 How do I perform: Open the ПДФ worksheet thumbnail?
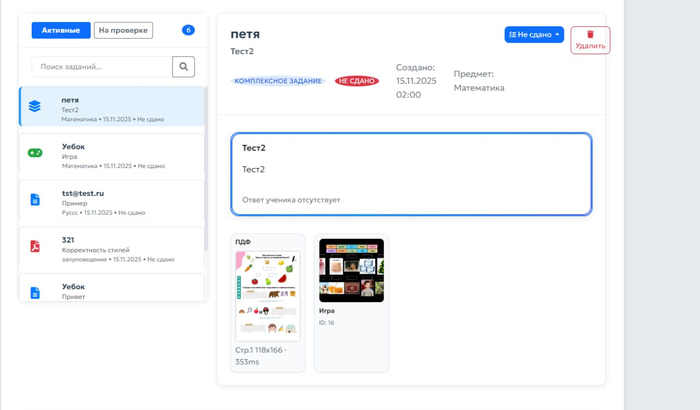[x=268, y=296]
